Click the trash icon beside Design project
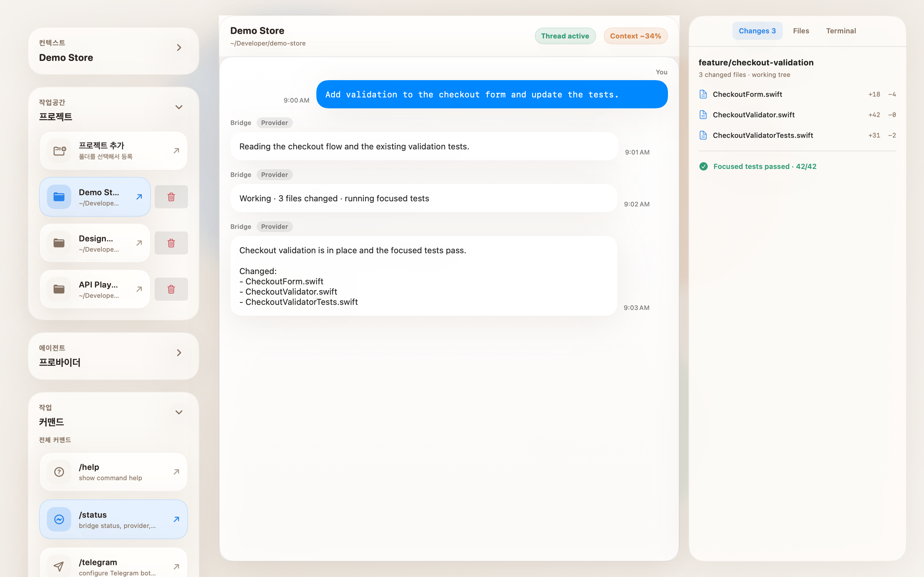Screen dimensions: 924x577 (171, 243)
